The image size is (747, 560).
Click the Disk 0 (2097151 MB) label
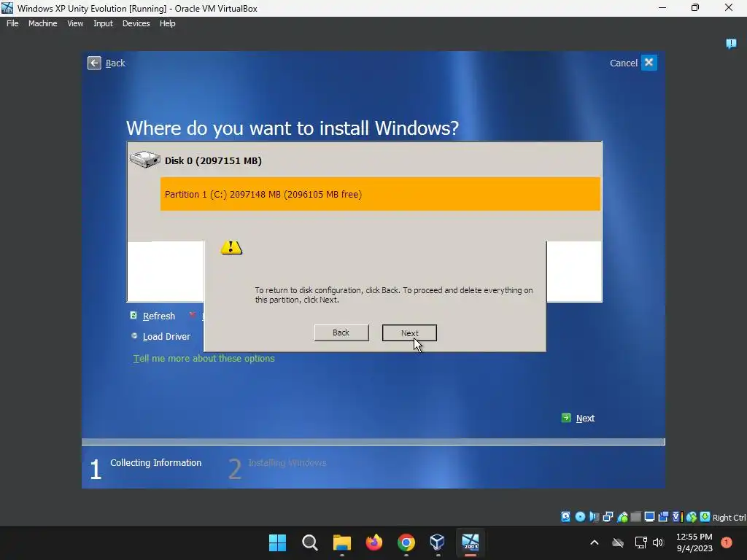[213, 160]
